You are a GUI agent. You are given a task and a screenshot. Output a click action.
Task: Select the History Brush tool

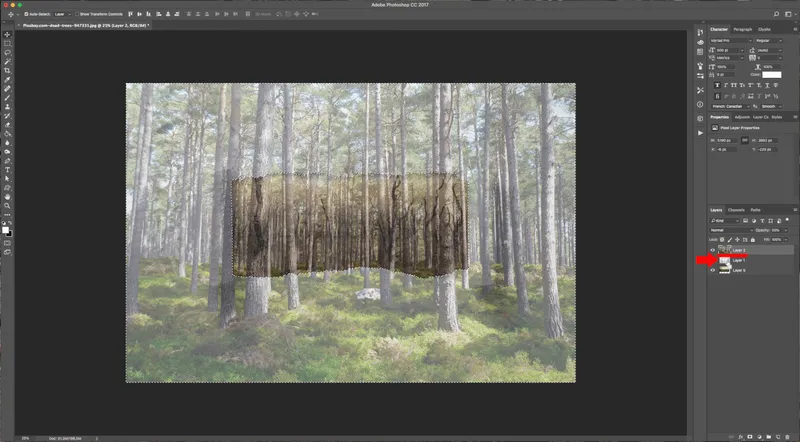tap(7, 116)
